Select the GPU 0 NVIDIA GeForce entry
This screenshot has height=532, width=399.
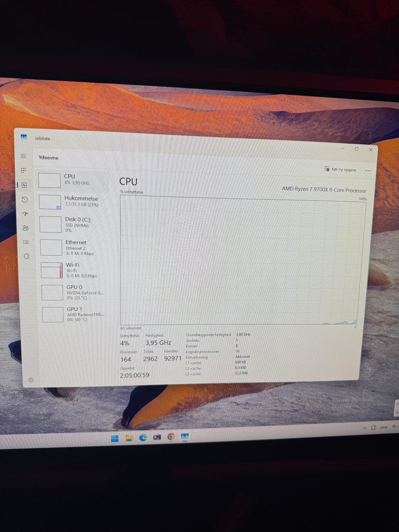75,292
